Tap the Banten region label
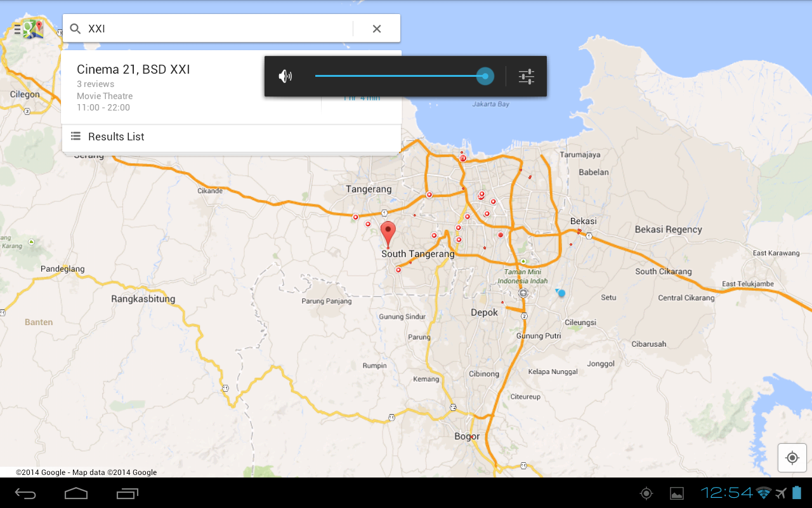The height and width of the screenshot is (508, 812). pyautogui.click(x=39, y=323)
